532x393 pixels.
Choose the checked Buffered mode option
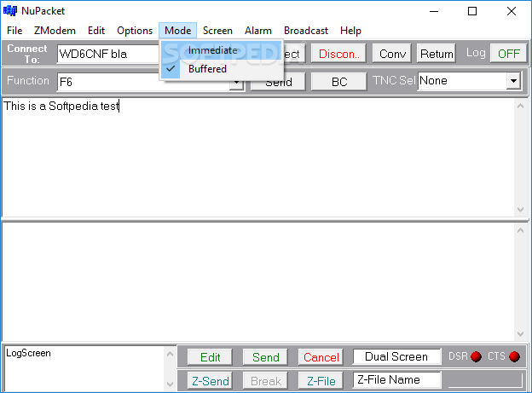point(221,69)
